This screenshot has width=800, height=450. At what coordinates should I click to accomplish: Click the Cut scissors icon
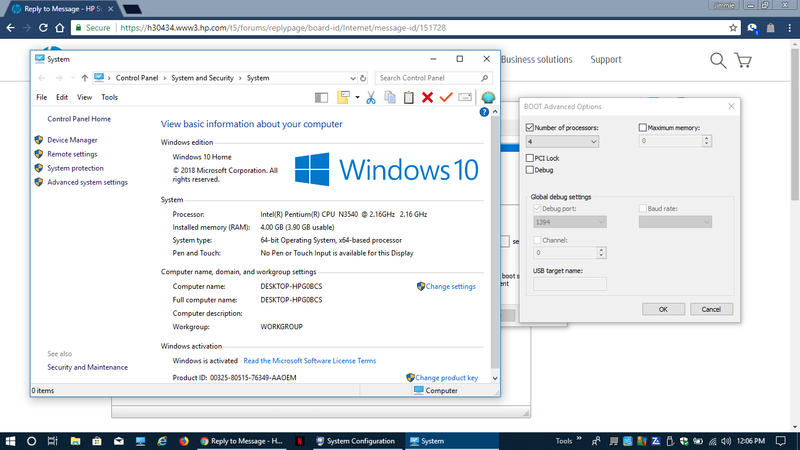[371, 97]
